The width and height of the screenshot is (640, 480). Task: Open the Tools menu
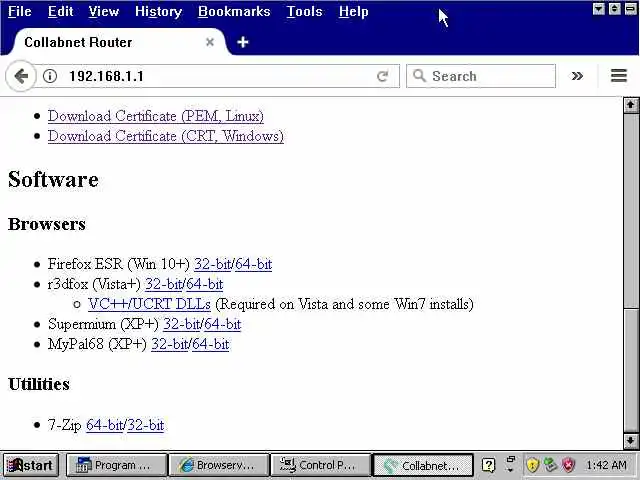coord(304,11)
